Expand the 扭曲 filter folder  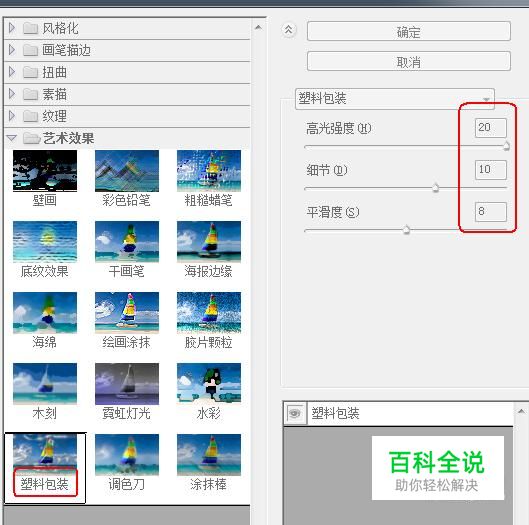click(x=12, y=72)
